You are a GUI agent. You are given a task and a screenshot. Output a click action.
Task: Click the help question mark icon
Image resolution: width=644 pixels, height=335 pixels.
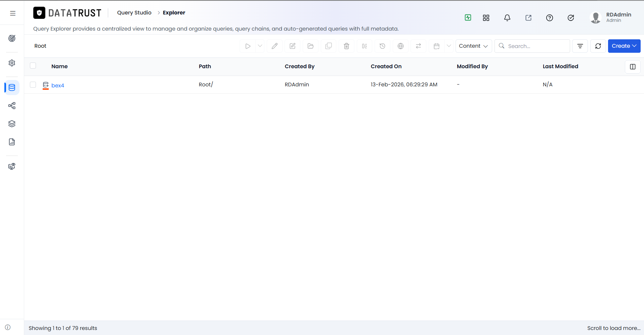click(x=550, y=18)
